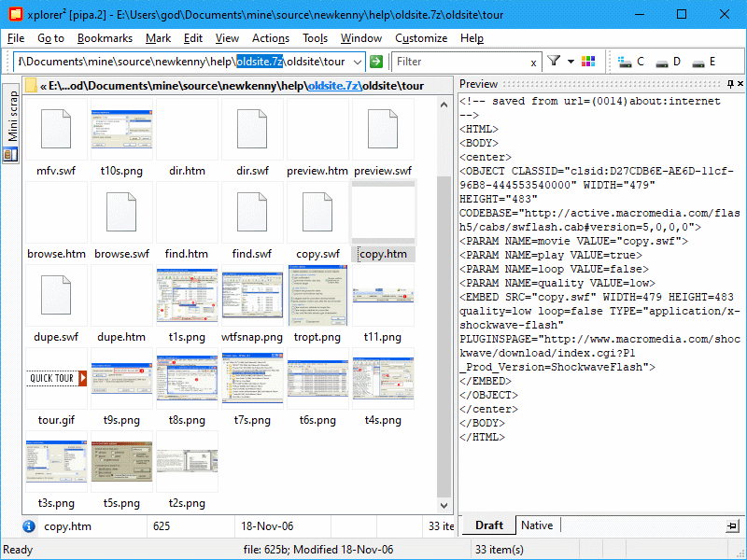Click the green Go arrow beside address bar
This screenshot has width=747, height=560.
click(376, 62)
